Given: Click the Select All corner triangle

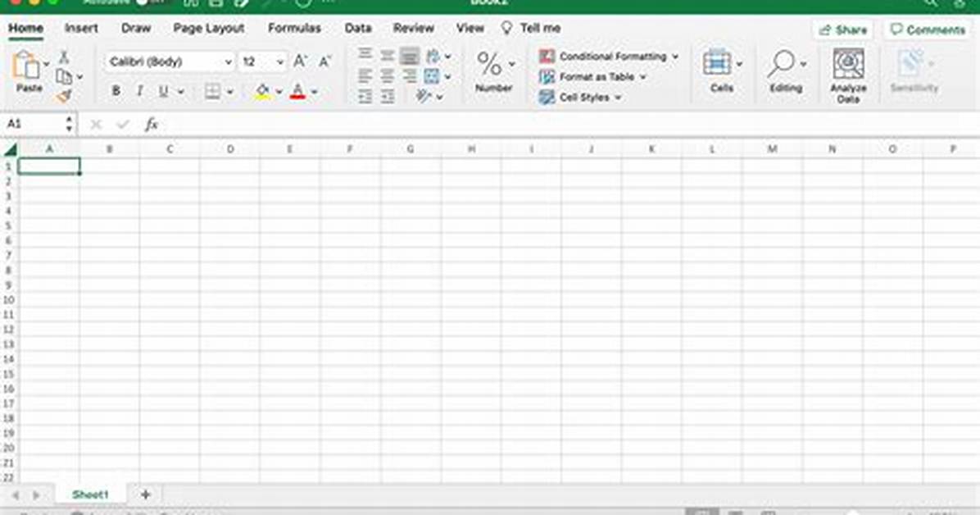Looking at the screenshot, I should point(10,149).
